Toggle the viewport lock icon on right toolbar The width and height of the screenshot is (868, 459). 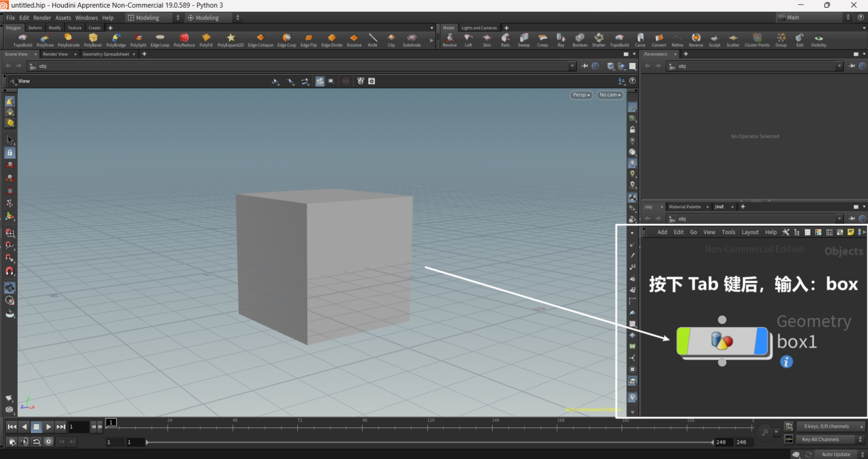click(632, 130)
